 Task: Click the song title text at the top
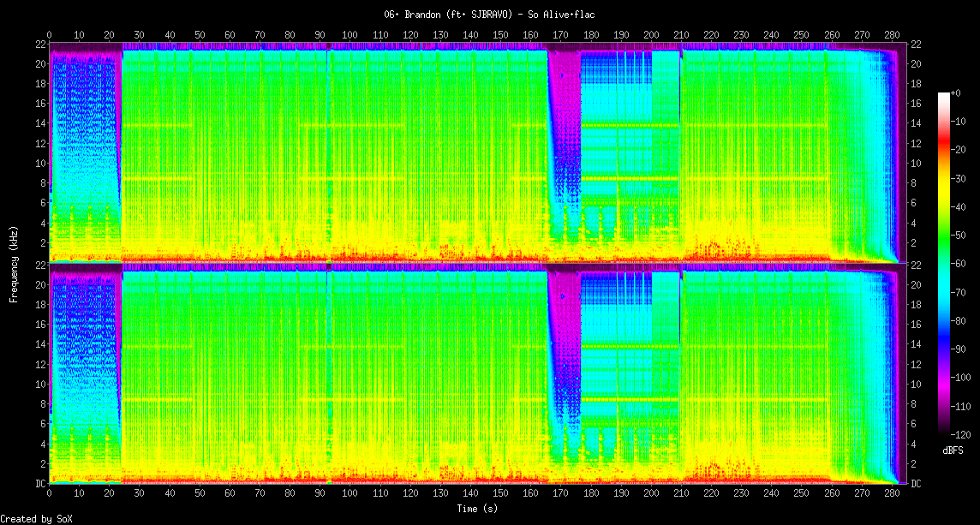(x=489, y=15)
